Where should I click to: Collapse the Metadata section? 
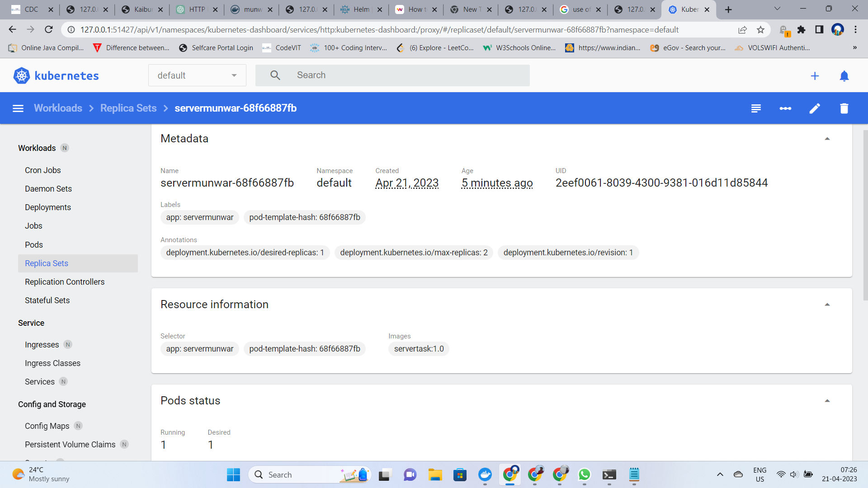828,138
